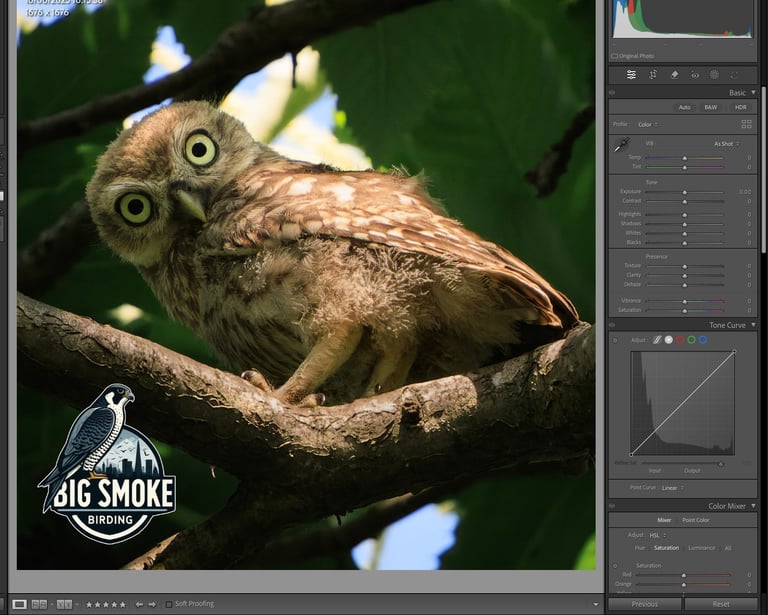Open the Profile Browser grid icon

tap(746, 124)
